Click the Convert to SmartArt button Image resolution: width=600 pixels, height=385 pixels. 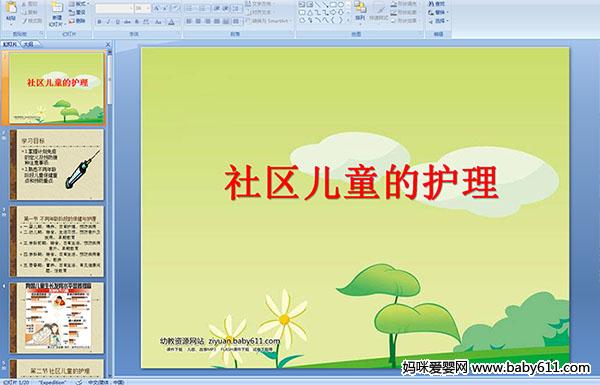click(x=268, y=21)
